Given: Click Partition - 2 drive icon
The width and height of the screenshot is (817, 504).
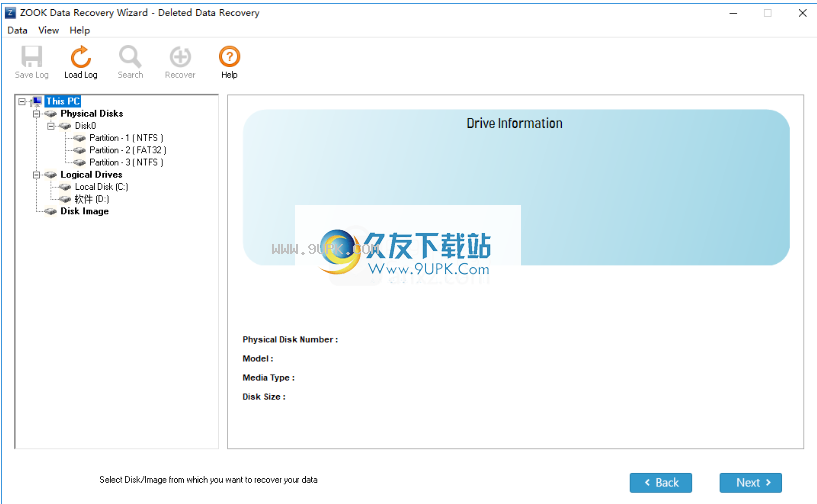Looking at the screenshot, I should (80, 150).
